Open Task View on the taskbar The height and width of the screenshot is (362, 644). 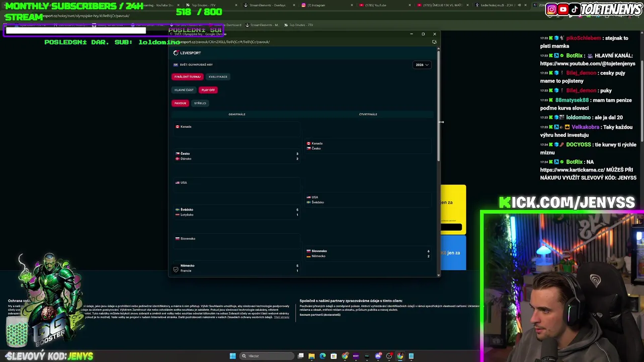click(x=300, y=356)
